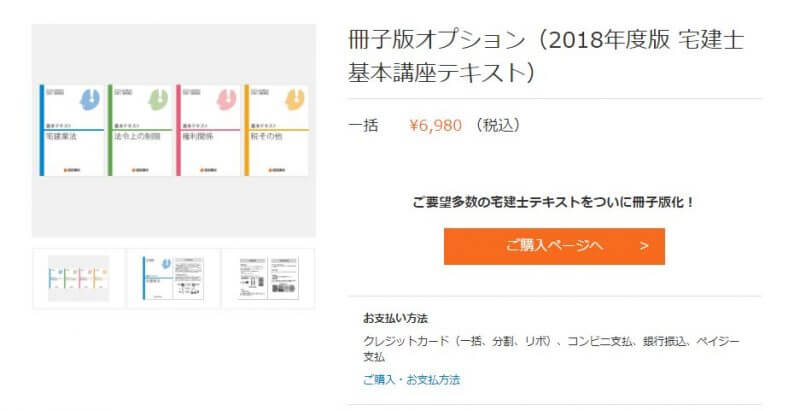Click the pink logo on 権利関係 cover
The height and width of the screenshot is (411, 800).
coord(227,99)
